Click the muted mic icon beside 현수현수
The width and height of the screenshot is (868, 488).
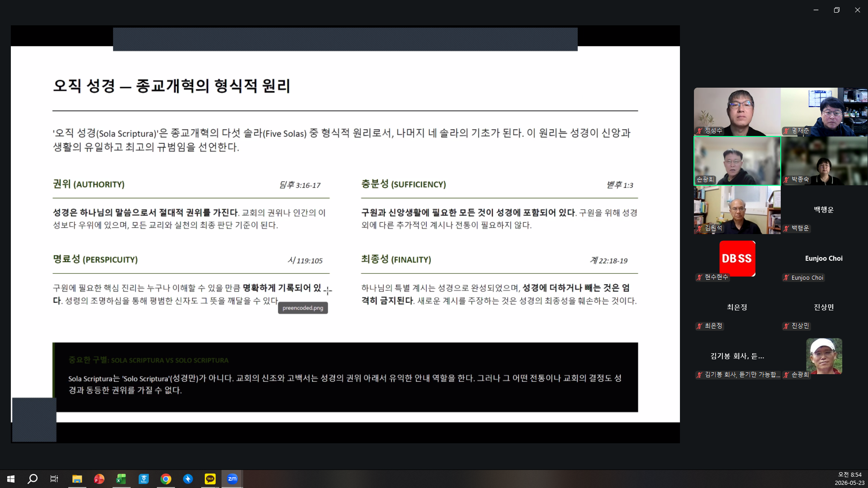pos(700,277)
